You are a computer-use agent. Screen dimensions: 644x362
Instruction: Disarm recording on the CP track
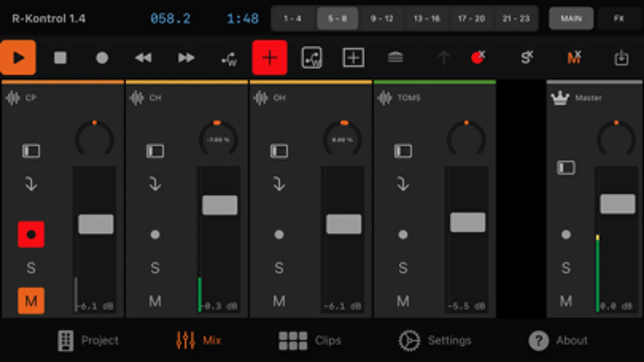[x=31, y=234]
